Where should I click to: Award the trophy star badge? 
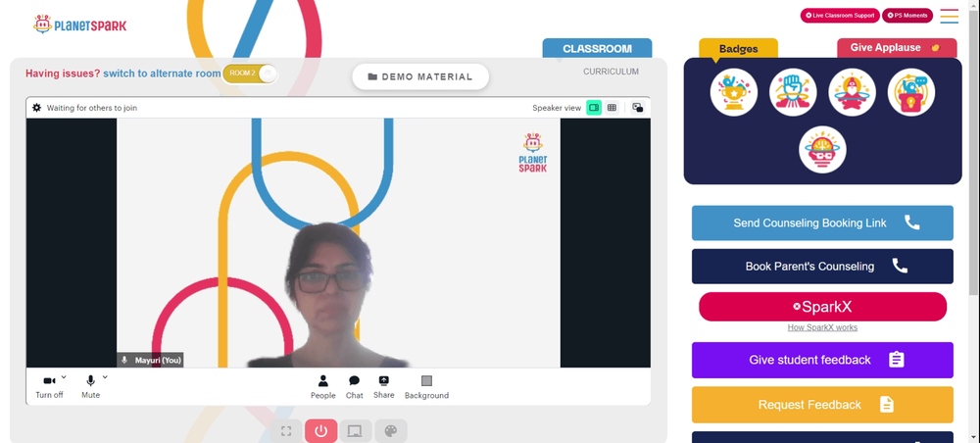point(734,92)
